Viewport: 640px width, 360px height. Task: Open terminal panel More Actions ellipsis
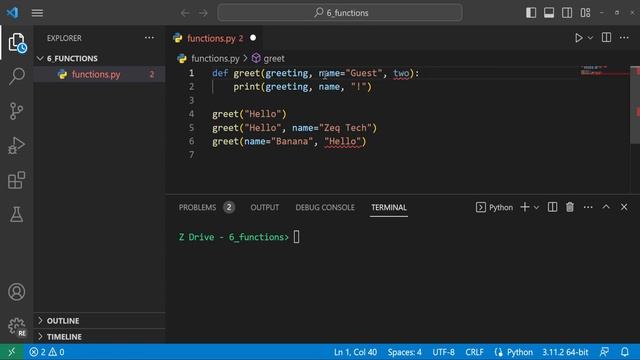point(588,207)
